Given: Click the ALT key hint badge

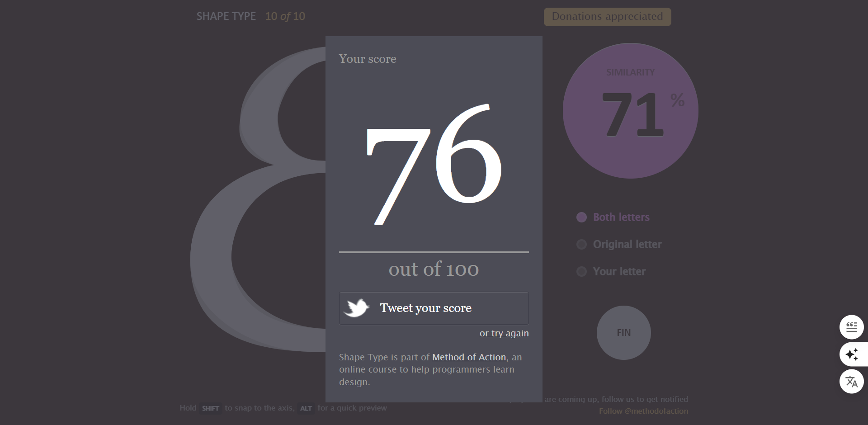Looking at the screenshot, I should click(306, 408).
